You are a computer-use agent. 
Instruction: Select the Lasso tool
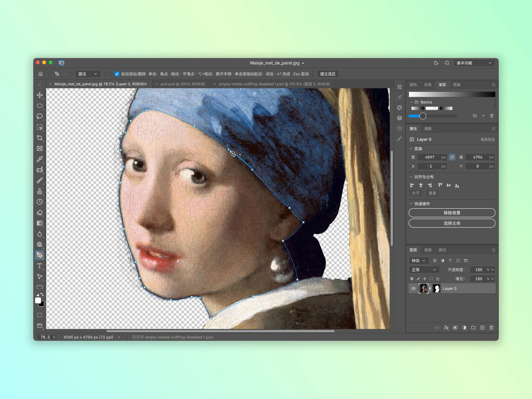coord(40,116)
